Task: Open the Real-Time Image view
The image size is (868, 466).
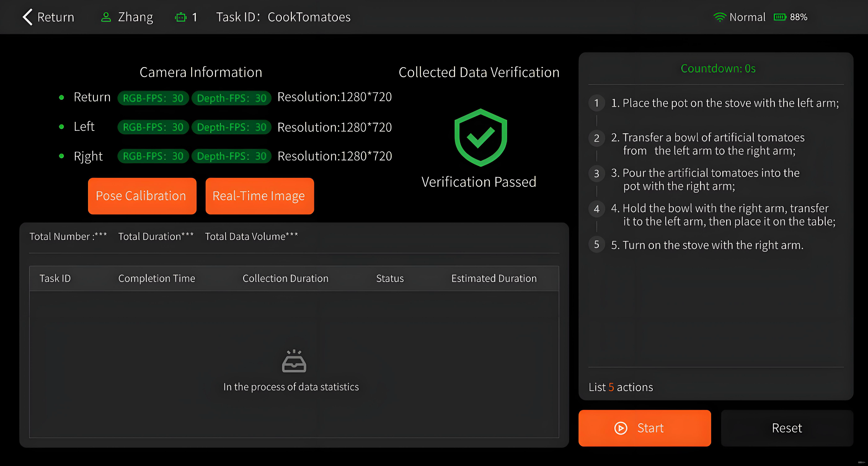Action: click(x=259, y=196)
